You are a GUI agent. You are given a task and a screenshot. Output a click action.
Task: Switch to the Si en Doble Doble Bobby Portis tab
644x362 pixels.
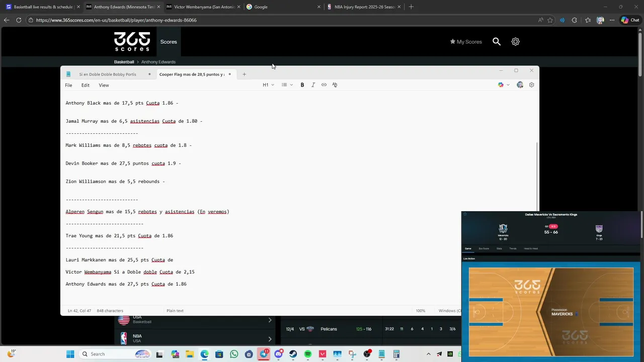point(108,74)
